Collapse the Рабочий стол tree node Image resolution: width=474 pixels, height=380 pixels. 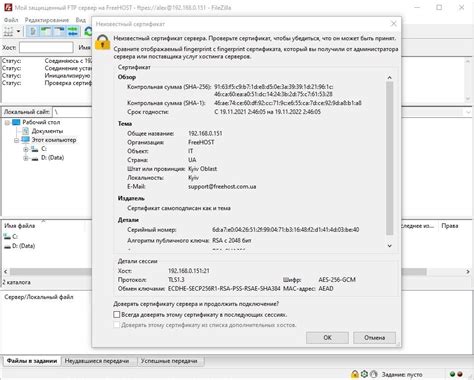pos(7,122)
